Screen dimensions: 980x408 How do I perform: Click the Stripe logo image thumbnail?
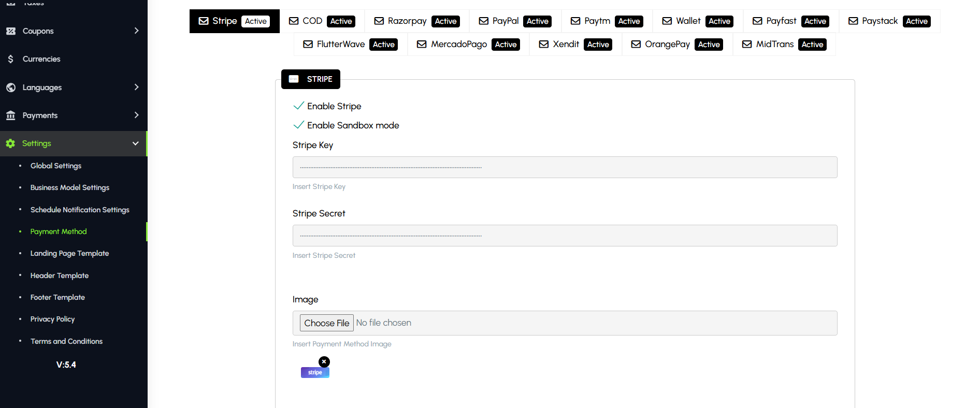click(x=315, y=373)
